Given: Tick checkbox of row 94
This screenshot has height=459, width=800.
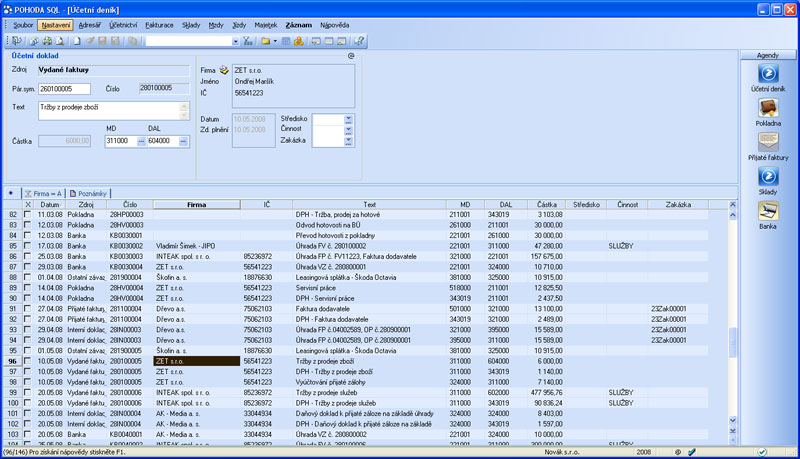Looking at the screenshot, I should click(x=27, y=340).
